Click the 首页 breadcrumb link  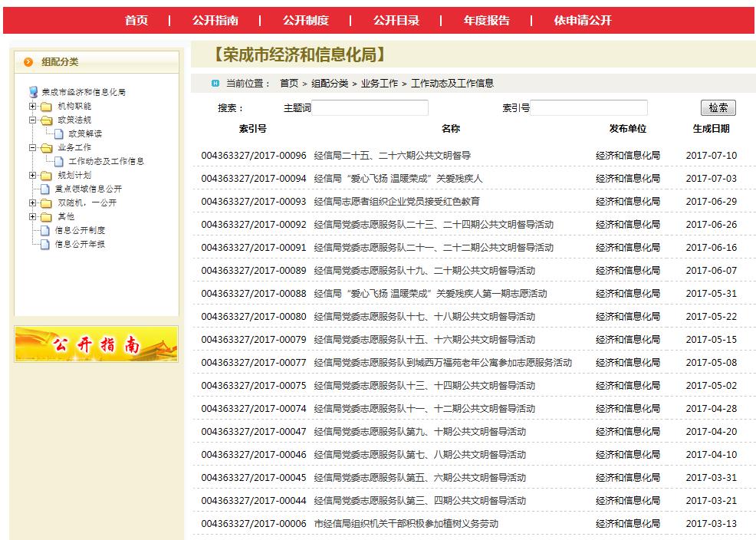[x=289, y=84]
